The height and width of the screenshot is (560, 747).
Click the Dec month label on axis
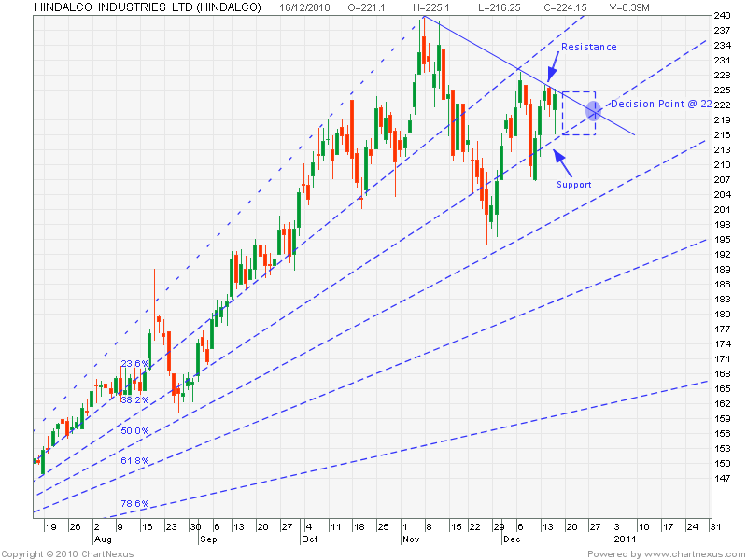512,539
